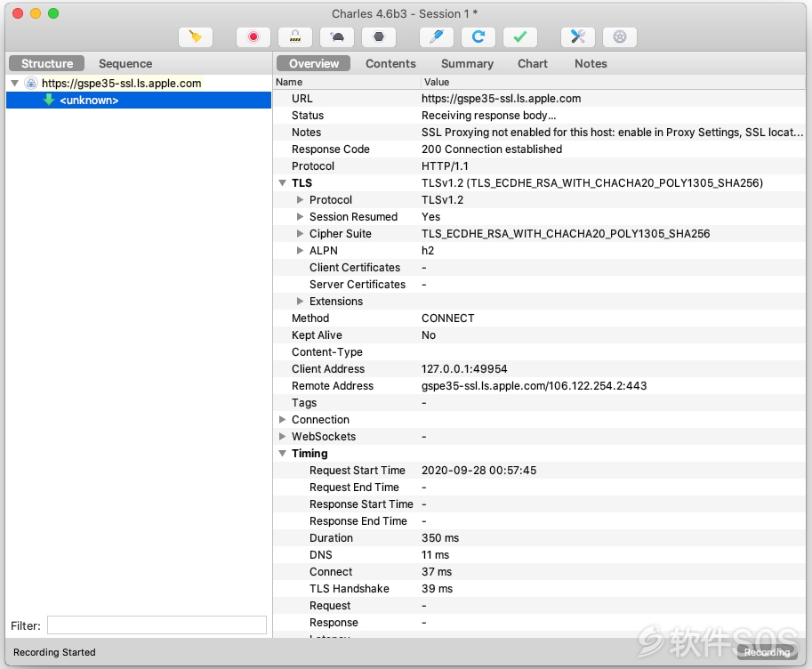Expand the TLS Protocol row
The image size is (812, 669).
point(300,199)
